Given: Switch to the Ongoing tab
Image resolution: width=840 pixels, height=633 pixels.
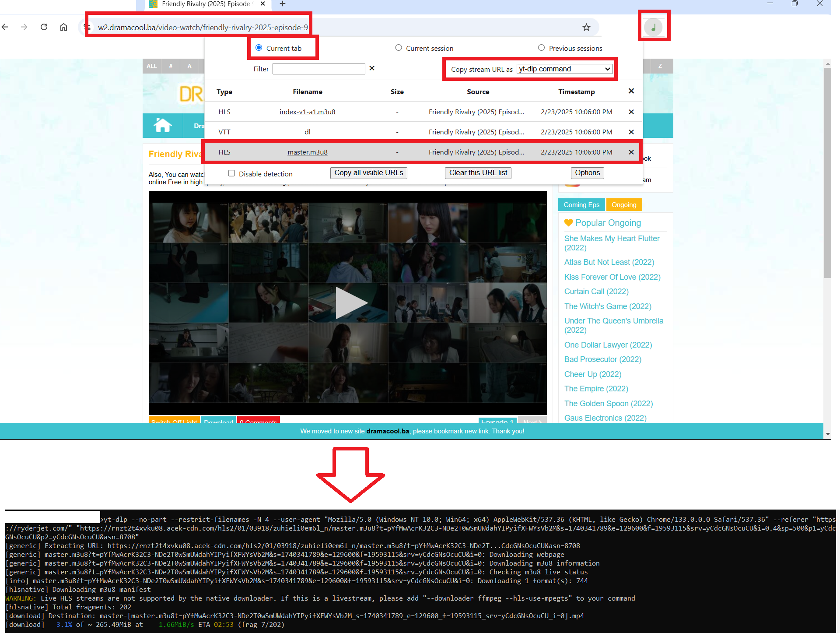Looking at the screenshot, I should [x=624, y=205].
